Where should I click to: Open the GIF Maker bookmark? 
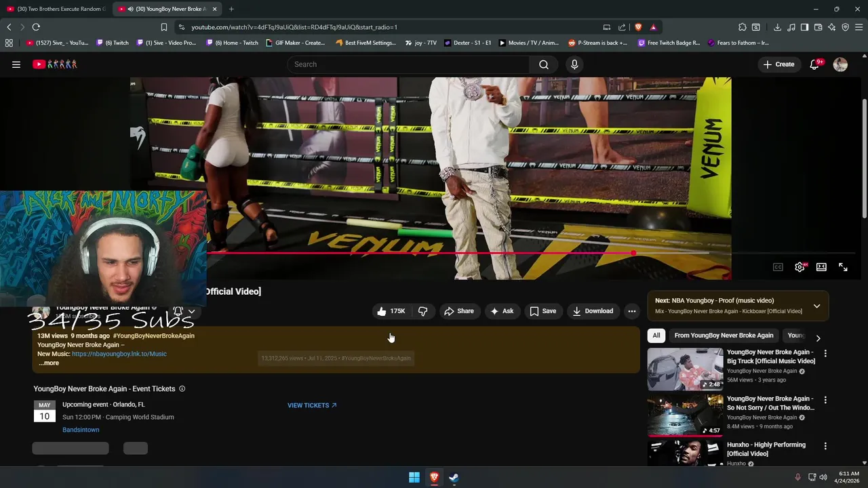tap(296, 43)
